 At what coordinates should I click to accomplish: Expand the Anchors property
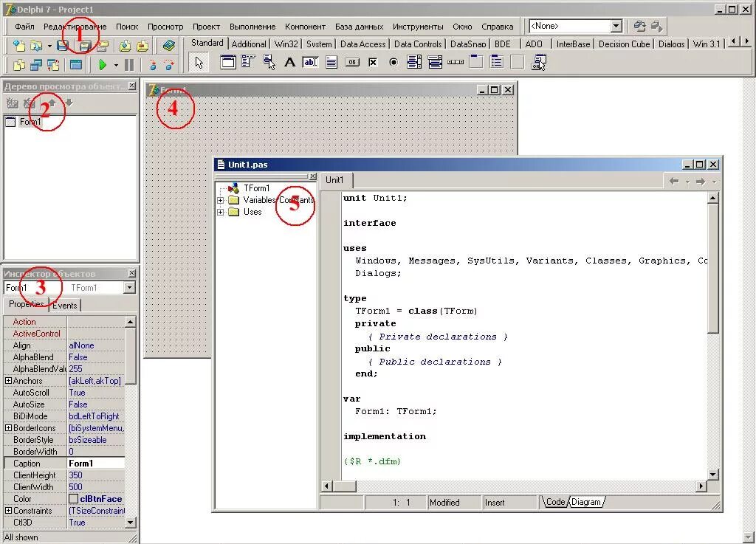[8, 381]
